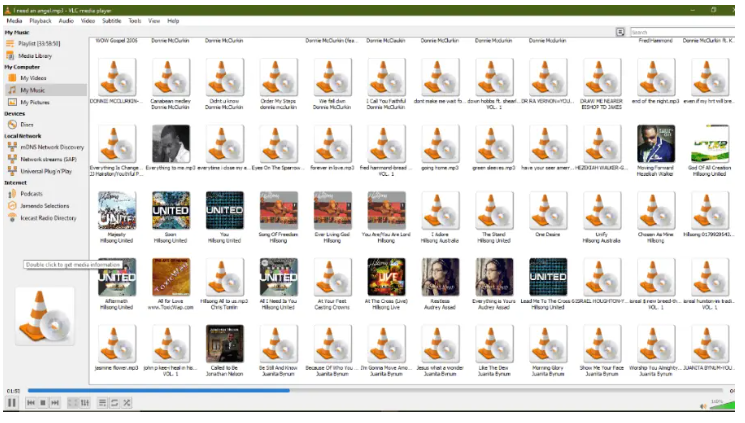Select Majesty Hillsong United album thumbnail

point(117,210)
